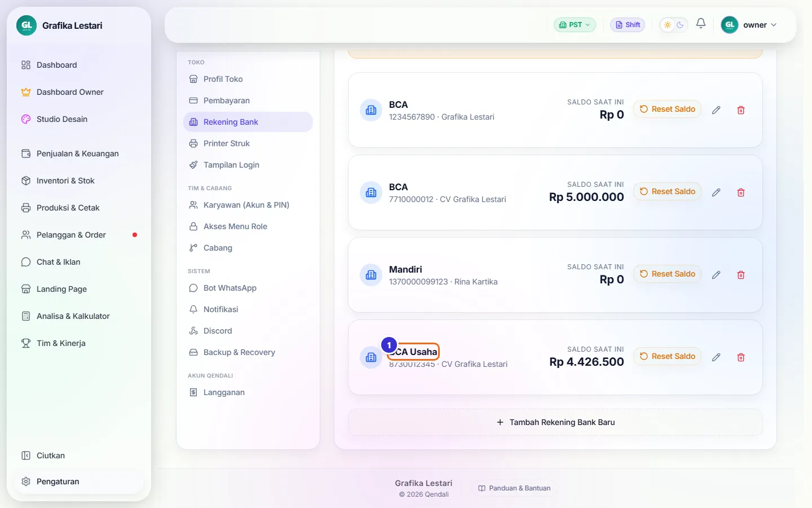Click the Mandiri bank building icon

click(371, 275)
